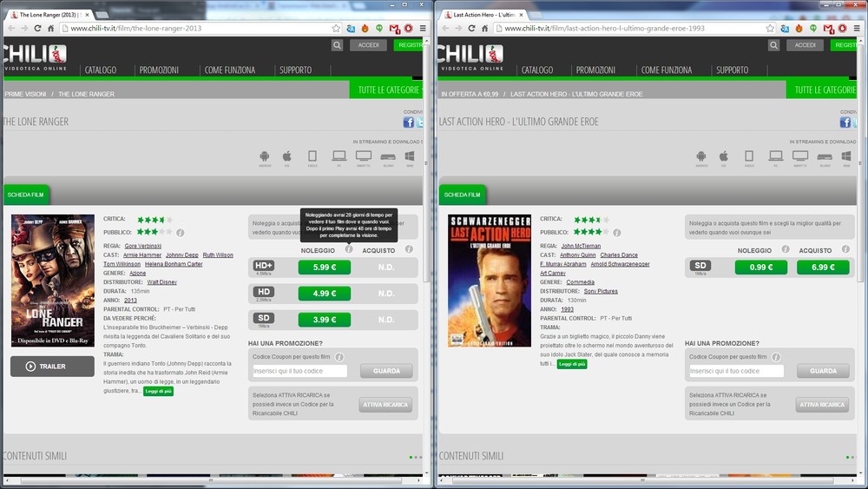868x489 pixels.
Task: Expand TUTTE LE CATEGORIE in the left window
Action: click(x=389, y=89)
